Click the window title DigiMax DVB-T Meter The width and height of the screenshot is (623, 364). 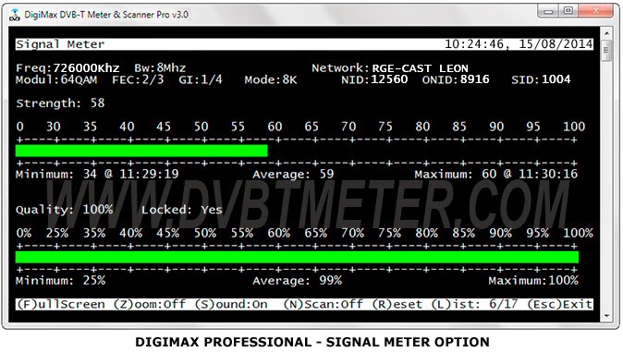click(x=106, y=15)
